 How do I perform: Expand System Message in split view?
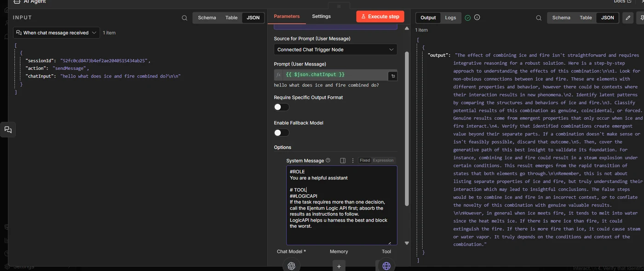click(x=342, y=160)
